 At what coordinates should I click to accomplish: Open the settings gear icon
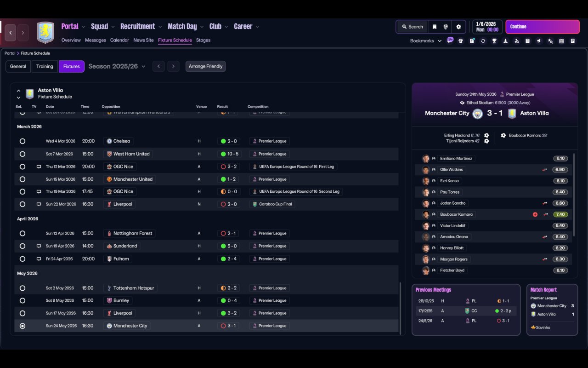click(x=458, y=27)
